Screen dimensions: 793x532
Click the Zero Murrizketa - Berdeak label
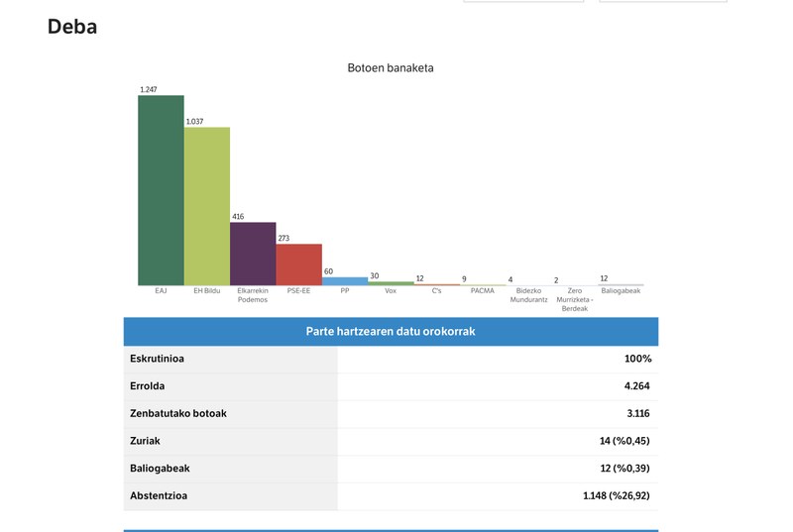pos(575,299)
